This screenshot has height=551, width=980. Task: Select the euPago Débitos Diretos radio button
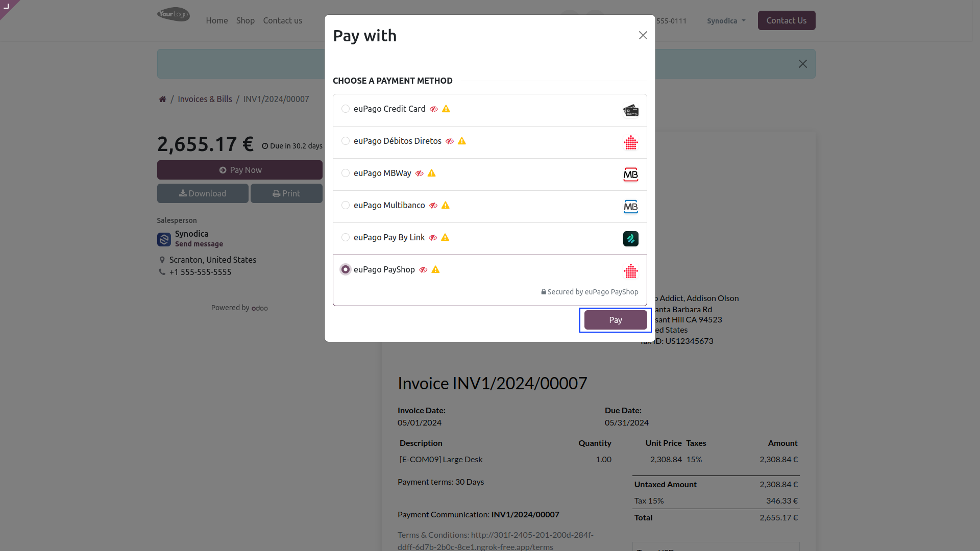[346, 141]
